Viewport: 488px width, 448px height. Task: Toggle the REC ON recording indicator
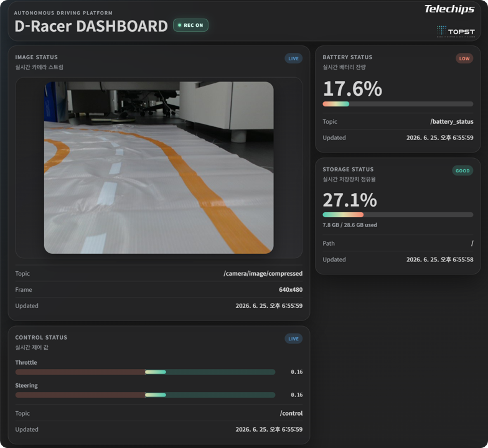pyautogui.click(x=190, y=25)
